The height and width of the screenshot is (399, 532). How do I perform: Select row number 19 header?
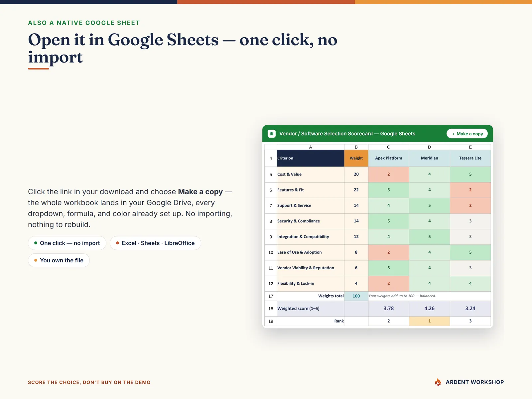(x=271, y=321)
